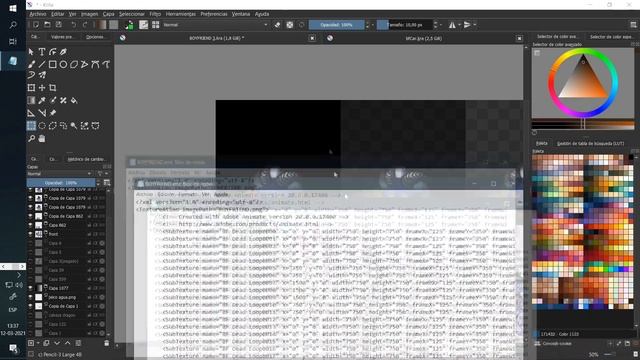Toggle vertical mirror tool
The width and height of the screenshot is (640, 360).
point(467,25)
